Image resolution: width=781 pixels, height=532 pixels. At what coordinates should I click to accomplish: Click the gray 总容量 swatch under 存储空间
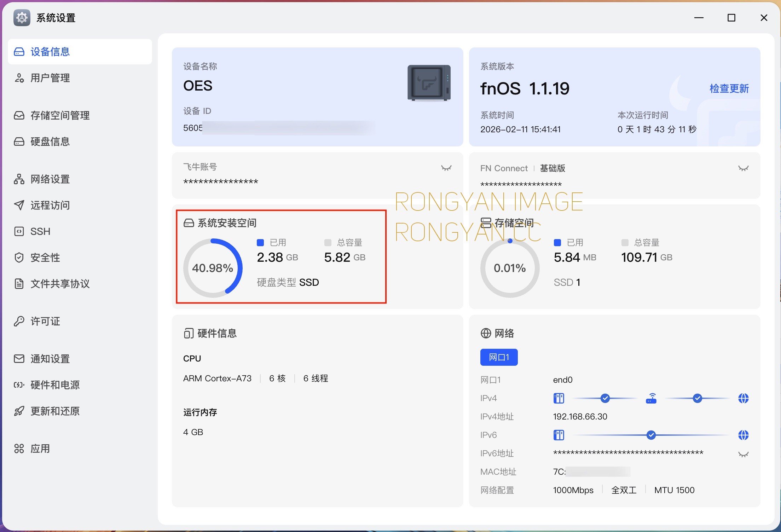click(625, 243)
